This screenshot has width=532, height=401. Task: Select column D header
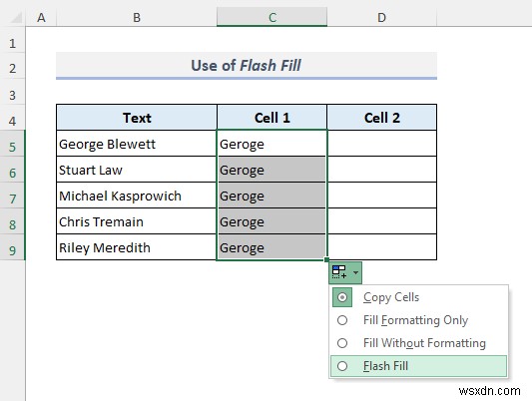coord(381,17)
